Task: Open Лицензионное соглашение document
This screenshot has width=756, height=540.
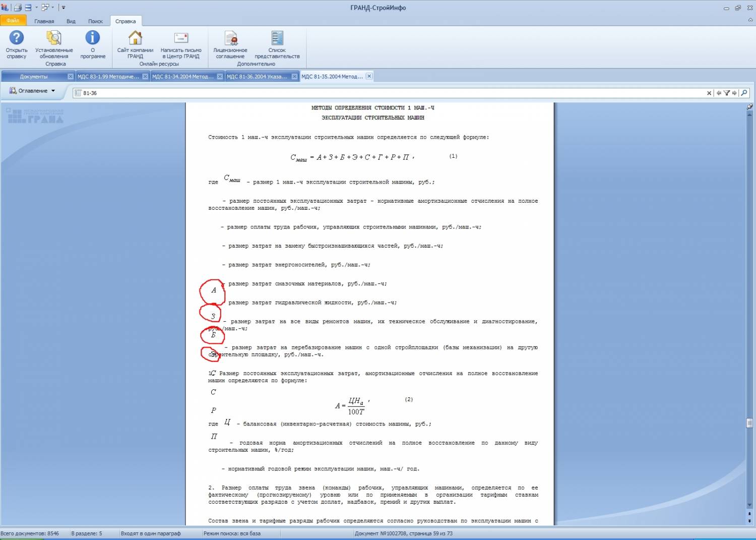Action: click(x=230, y=44)
